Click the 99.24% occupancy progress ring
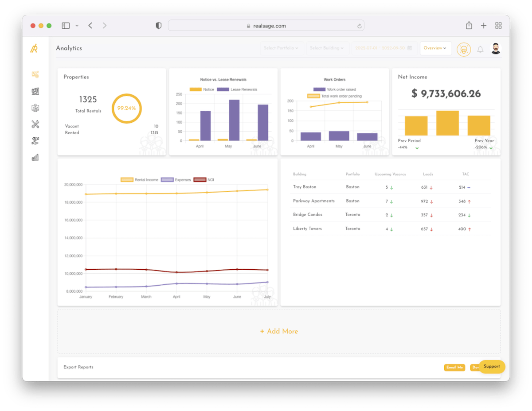532x411 pixels. pyautogui.click(x=127, y=108)
